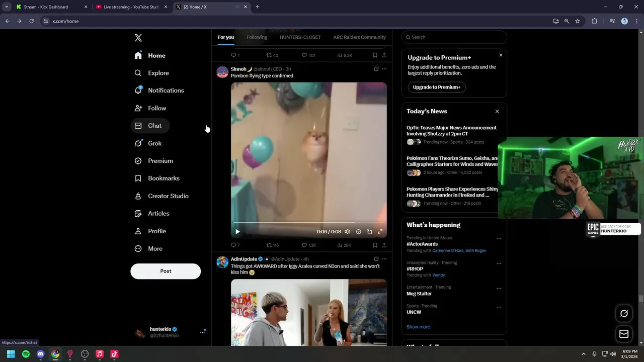Open Profile from the sidebar
Viewport: 644px width, 362px height.
click(150, 231)
